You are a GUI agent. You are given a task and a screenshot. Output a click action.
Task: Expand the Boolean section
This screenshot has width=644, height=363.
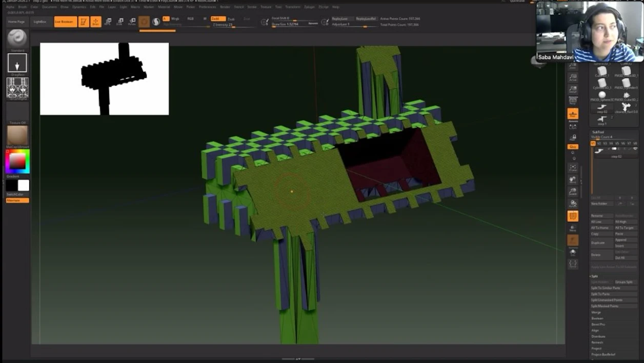point(597,318)
